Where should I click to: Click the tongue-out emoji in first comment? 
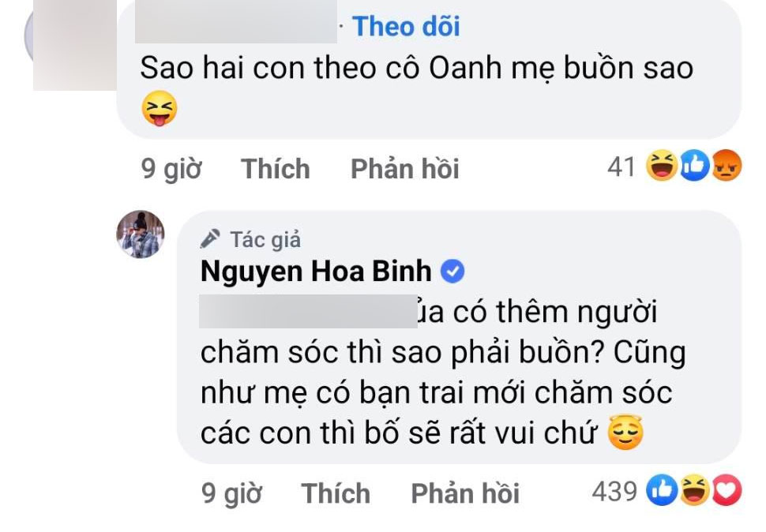click(x=158, y=109)
